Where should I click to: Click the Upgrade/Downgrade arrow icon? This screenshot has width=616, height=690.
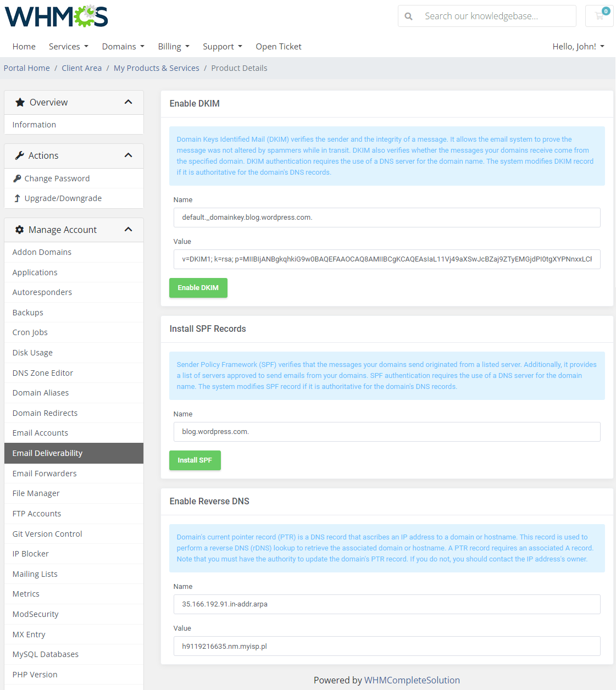[x=17, y=198]
